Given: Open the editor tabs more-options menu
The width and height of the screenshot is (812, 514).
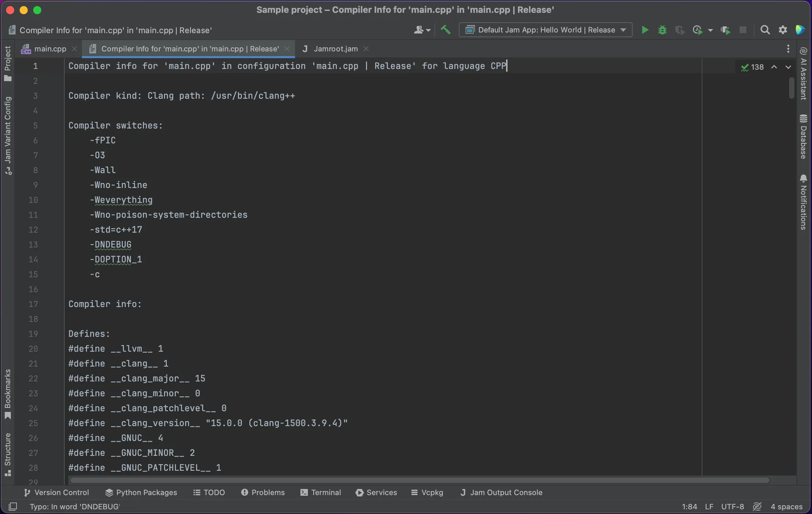Looking at the screenshot, I should coord(788,49).
